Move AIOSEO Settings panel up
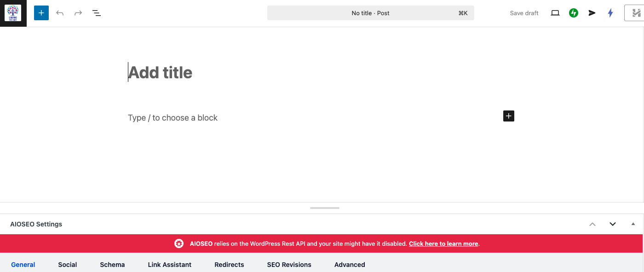644x272 pixels. 592,224
